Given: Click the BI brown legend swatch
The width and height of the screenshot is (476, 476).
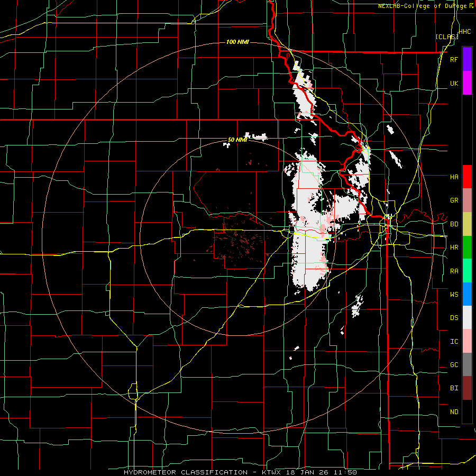Looking at the screenshot, I should click(x=467, y=388).
